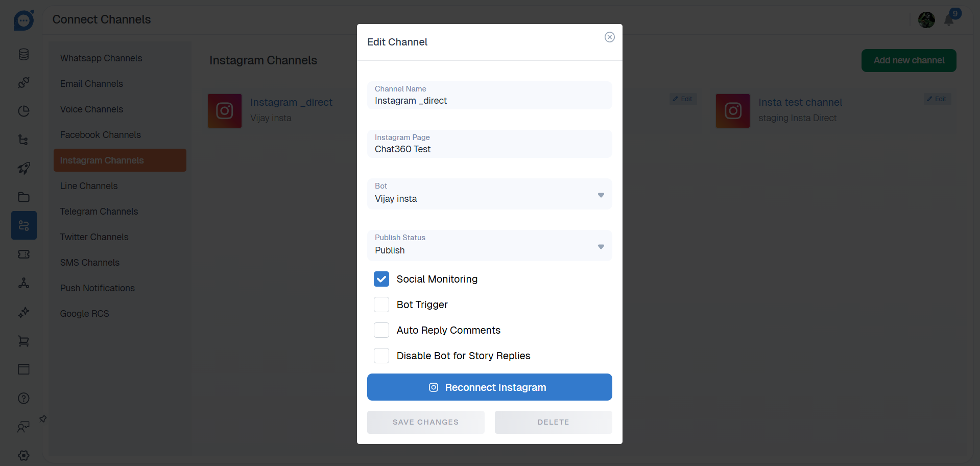Screen dimensions: 980x466
Task: Enable the Auto Reply Comments checkbox
Action: (x=381, y=330)
